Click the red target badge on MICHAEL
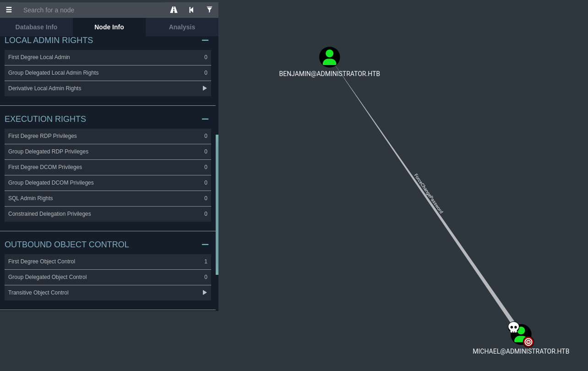Image resolution: width=588 pixels, height=371 pixels. (528, 342)
